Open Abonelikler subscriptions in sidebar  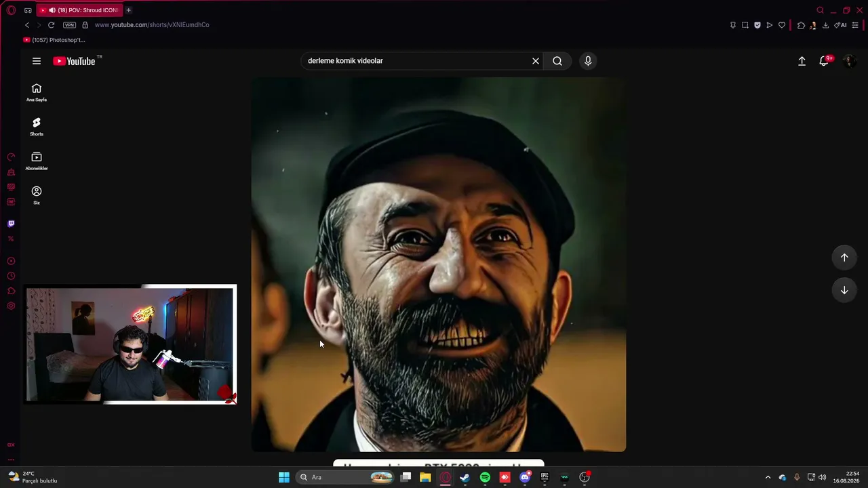point(37,161)
